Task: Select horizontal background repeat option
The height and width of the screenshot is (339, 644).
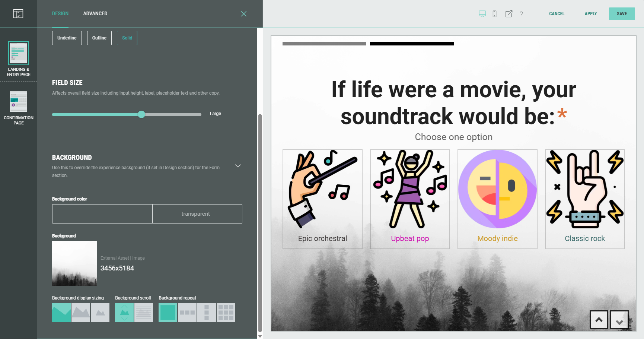Action: click(187, 313)
